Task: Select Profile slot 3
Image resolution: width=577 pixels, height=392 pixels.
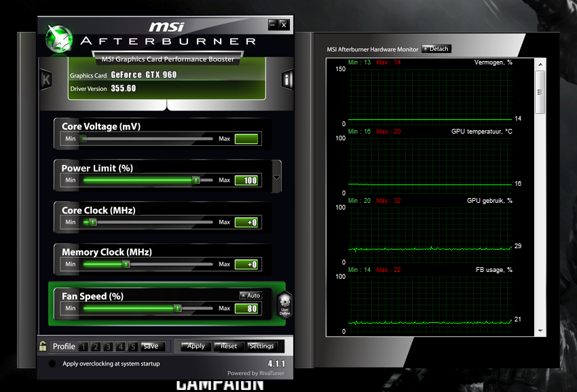Action: (x=108, y=347)
